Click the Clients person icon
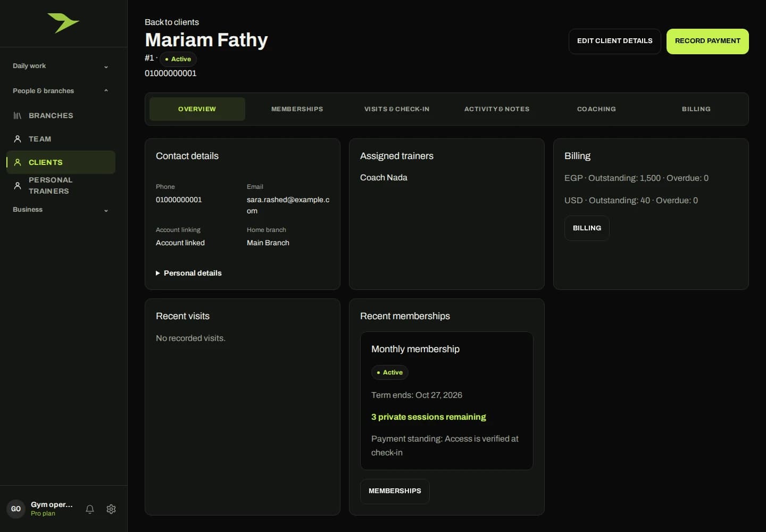This screenshot has height=532, width=766. (18, 162)
